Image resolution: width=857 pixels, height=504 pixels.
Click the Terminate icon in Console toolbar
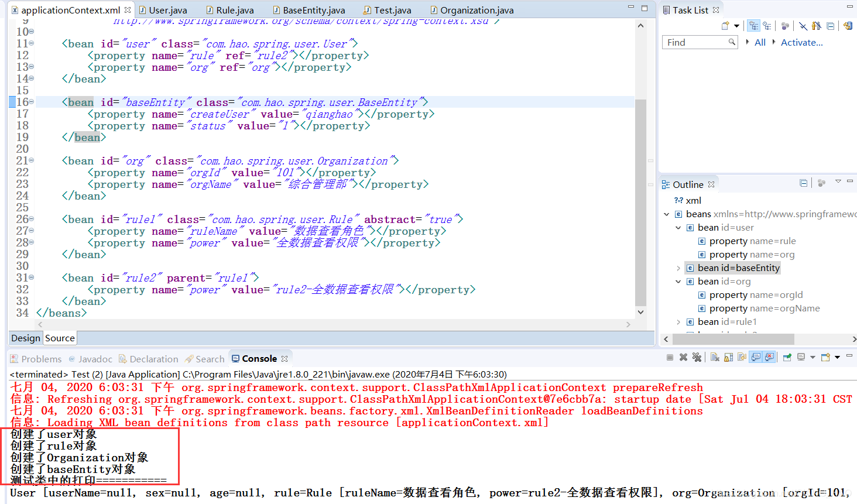(x=670, y=357)
